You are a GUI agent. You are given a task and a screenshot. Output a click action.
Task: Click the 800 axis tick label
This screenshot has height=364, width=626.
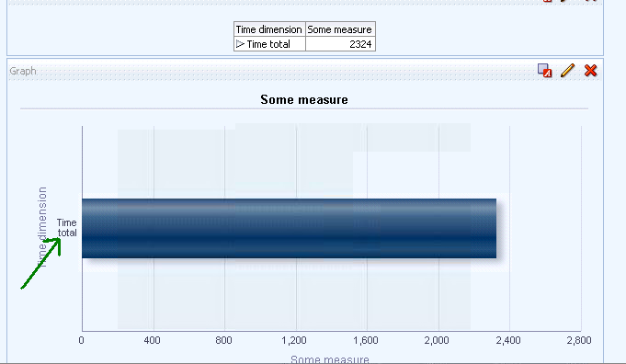click(x=223, y=340)
